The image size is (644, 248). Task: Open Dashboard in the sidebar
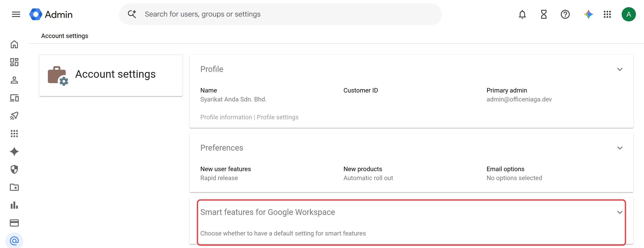[x=14, y=62]
